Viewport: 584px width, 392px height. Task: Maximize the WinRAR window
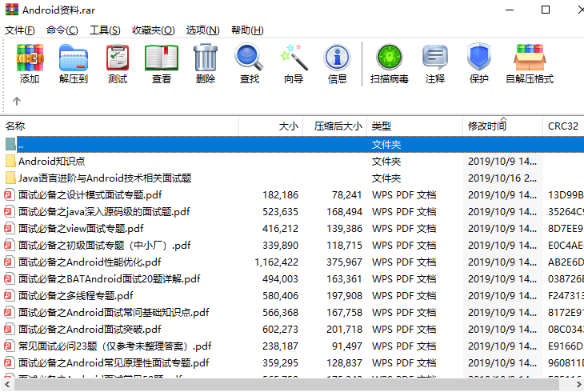[x=546, y=10]
